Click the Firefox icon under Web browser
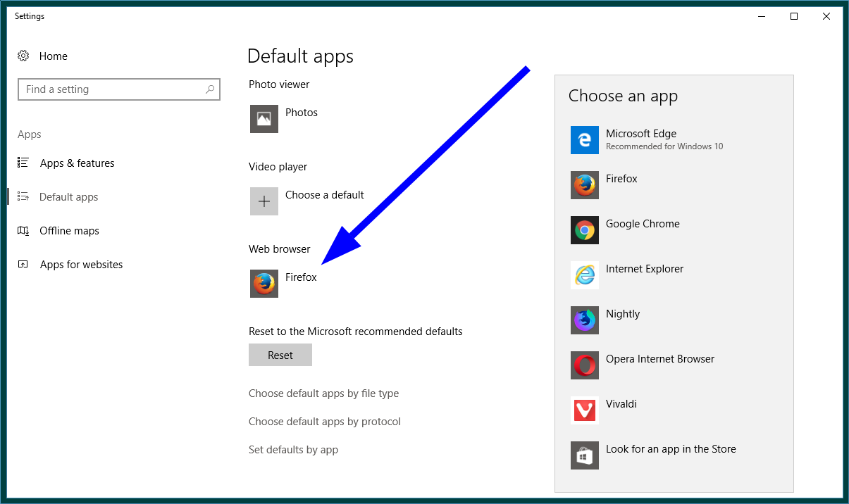 264,284
